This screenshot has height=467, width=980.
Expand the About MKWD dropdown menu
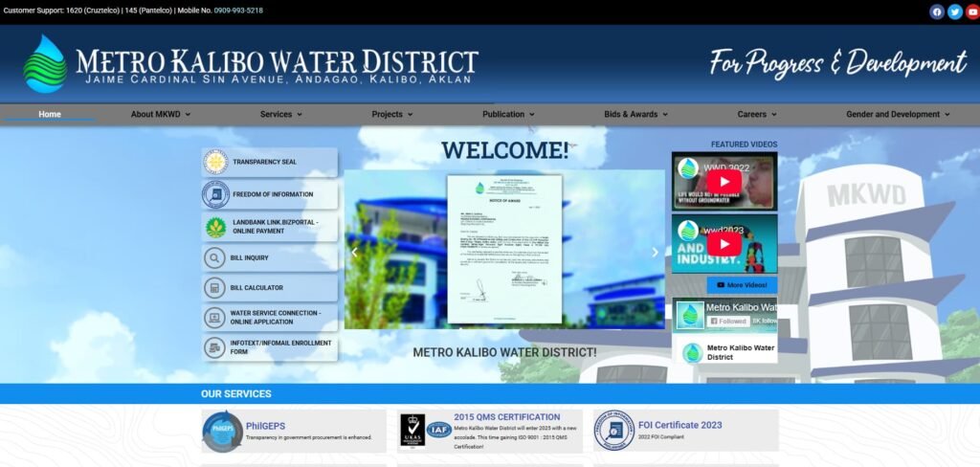(x=160, y=114)
